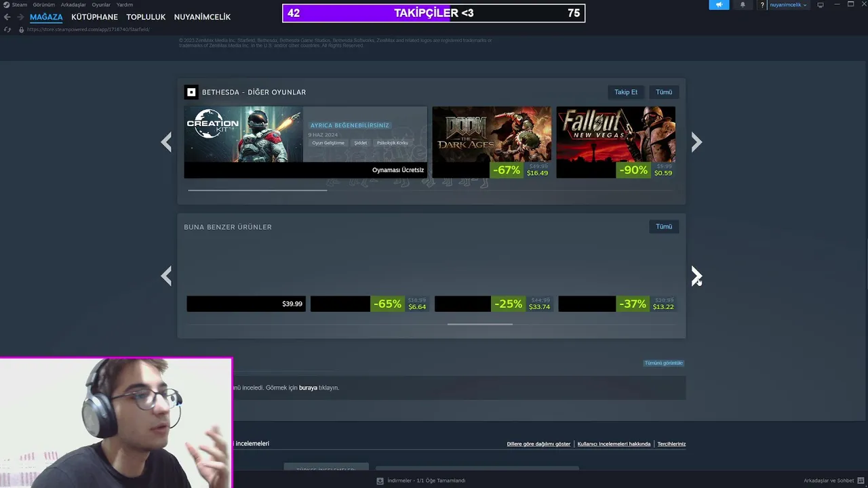Expand the nuyanimcelik account dropdown
This screenshot has height=488, width=868.
pyautogui.click(x=787, y=5)
